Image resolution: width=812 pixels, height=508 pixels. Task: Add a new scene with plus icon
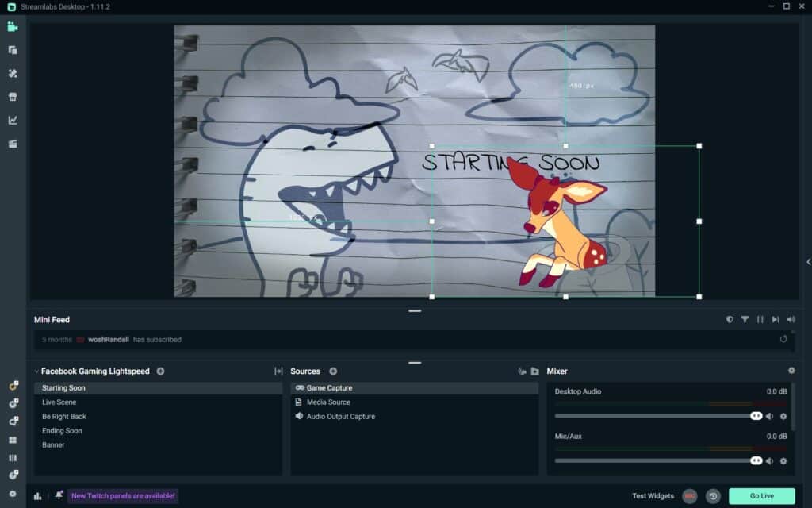(x=160, y=371)
